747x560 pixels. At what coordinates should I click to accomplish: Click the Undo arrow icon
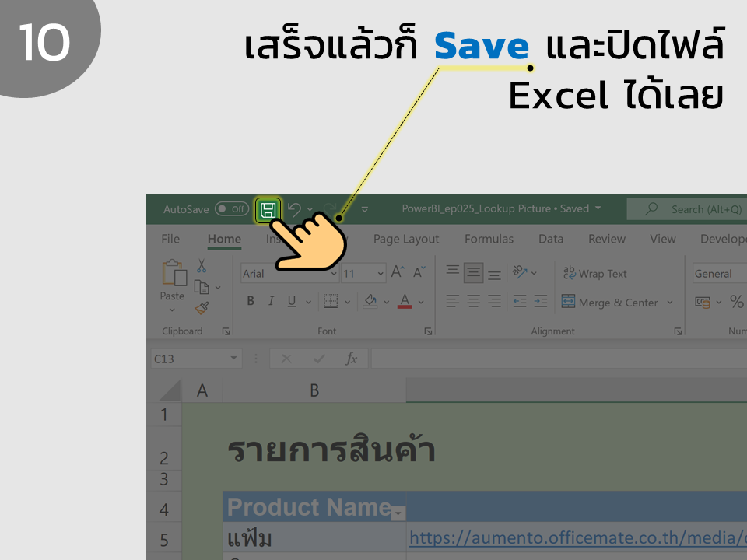click(294, 209)
